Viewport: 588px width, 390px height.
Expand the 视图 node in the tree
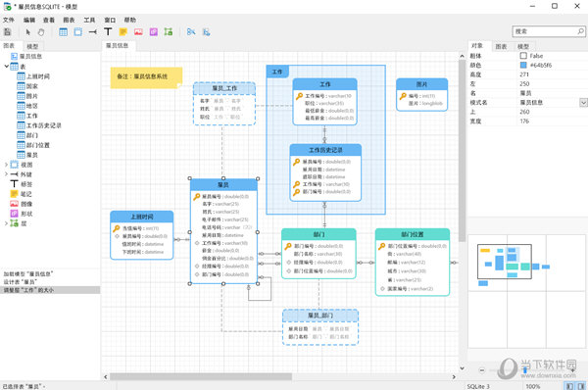[x=6, y=165]
